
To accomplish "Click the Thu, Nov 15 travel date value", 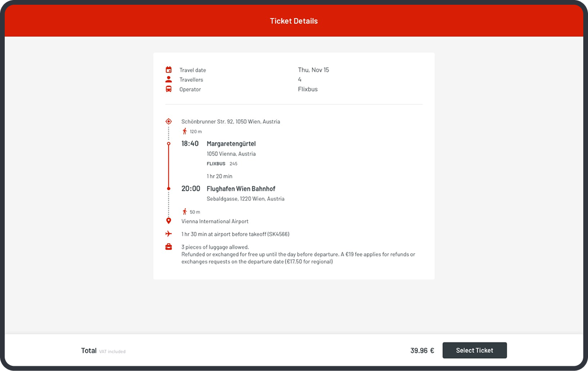I will point(313,70).
